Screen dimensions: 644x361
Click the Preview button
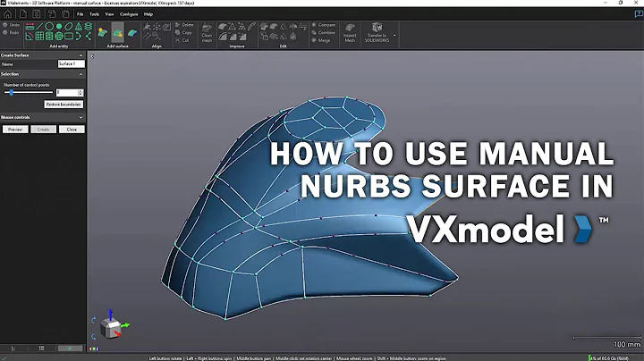(x=15, y=130)
